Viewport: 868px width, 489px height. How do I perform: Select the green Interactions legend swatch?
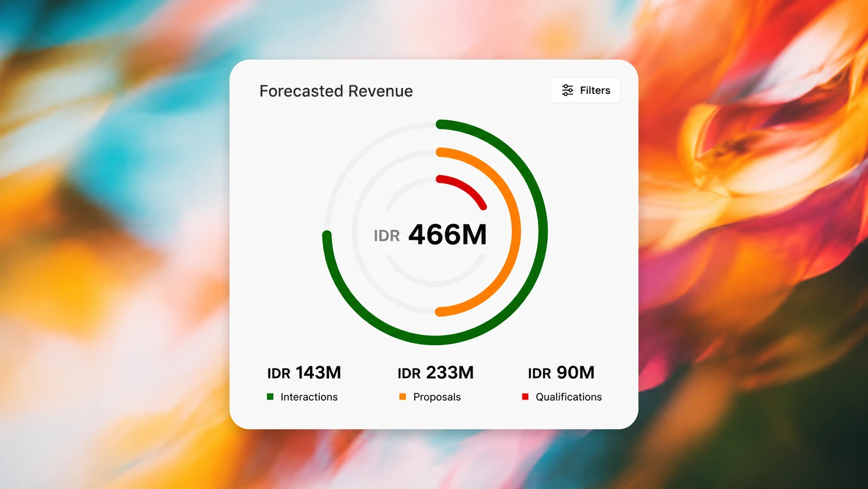[270, 397]
